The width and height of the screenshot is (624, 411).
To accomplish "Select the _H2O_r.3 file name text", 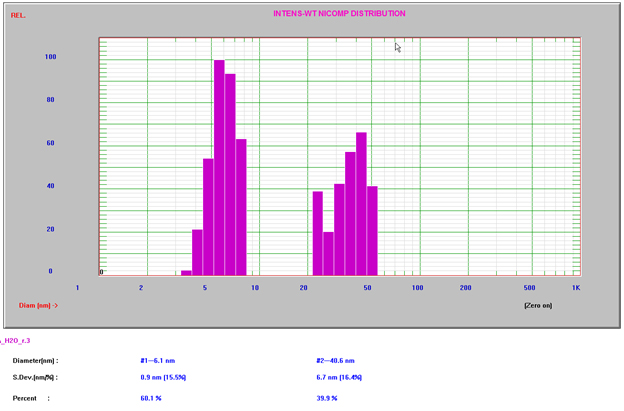I will (22, 341).
